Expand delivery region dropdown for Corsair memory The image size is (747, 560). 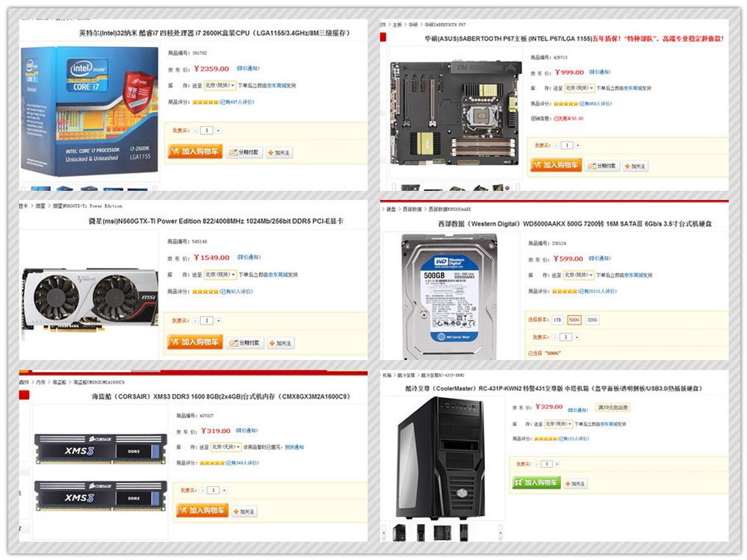click(226, 447)
